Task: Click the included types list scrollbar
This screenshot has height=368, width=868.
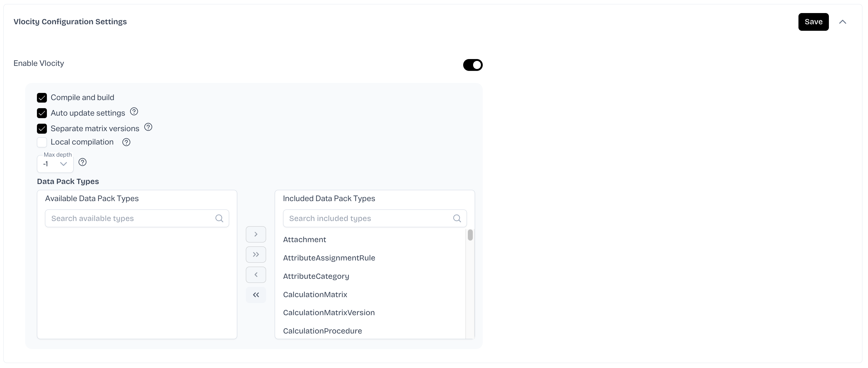Action: (470, 235)
